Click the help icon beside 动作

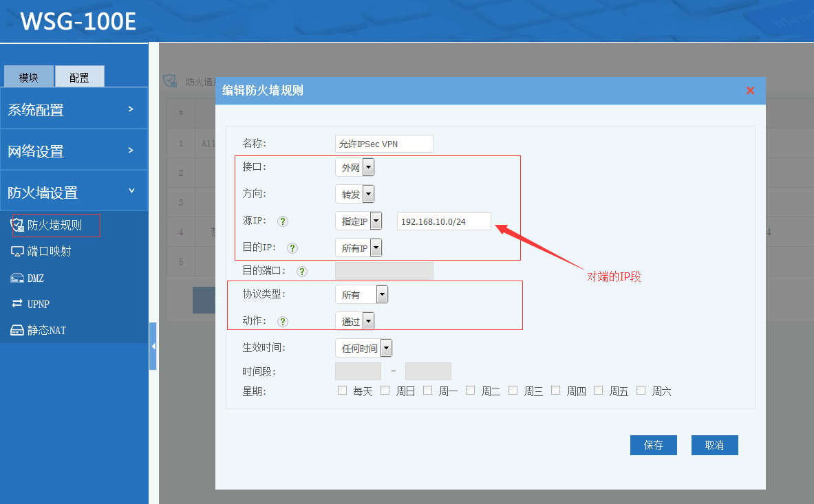(x=283, y=321)
